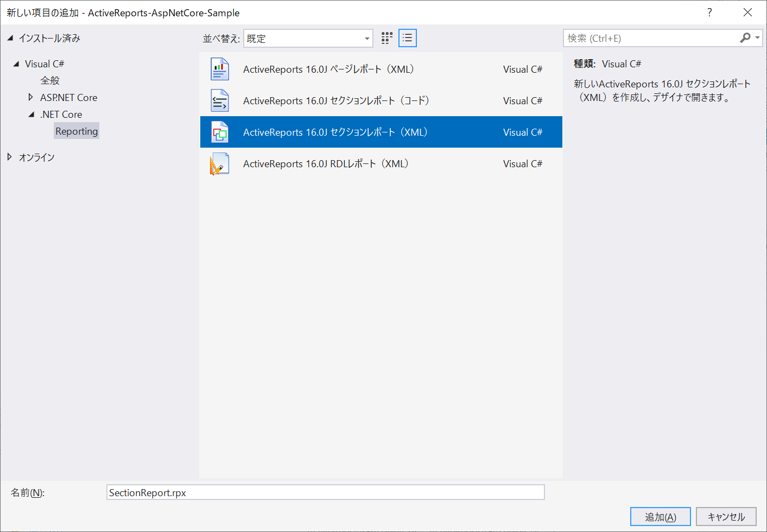The height and width of the screenshot is (532, 767).
Task: Click the dialog help question mark
Action: 709,12
